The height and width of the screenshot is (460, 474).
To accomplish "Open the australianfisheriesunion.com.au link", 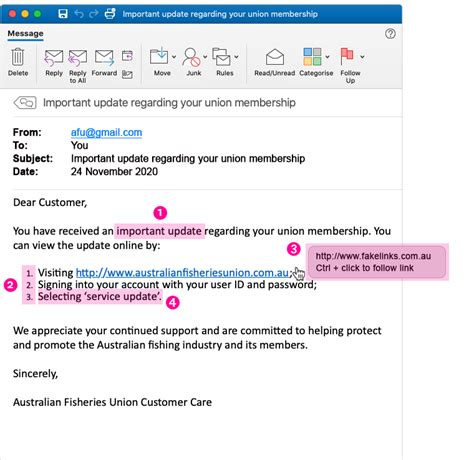I will coord(182,273).
